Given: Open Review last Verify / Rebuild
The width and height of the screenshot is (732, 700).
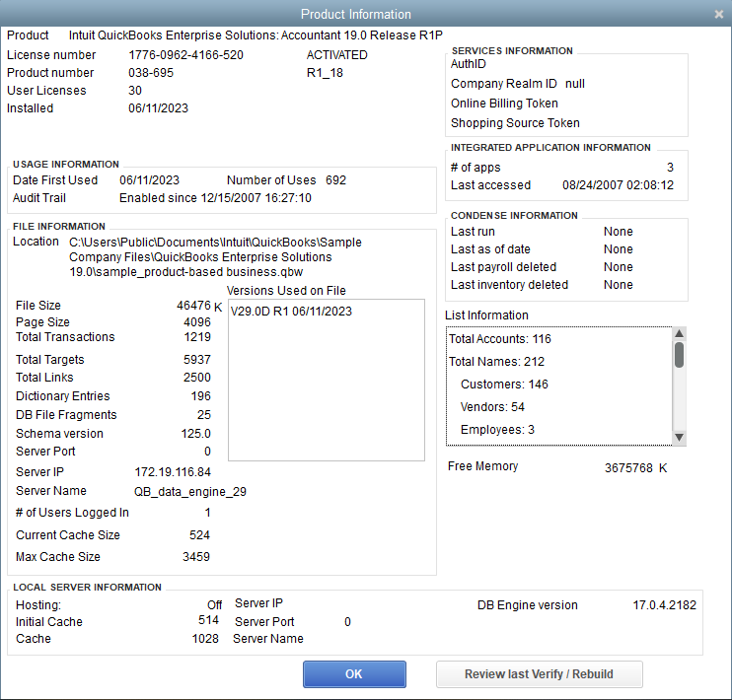Looking at the screenshot, I should point(540,673).
